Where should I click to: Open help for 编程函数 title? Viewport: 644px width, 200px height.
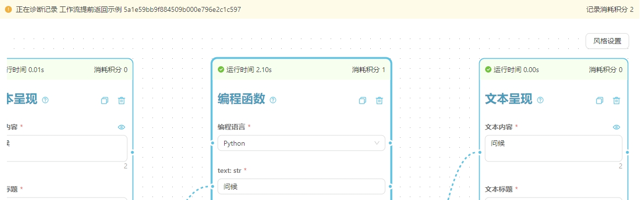pos(273,100)
